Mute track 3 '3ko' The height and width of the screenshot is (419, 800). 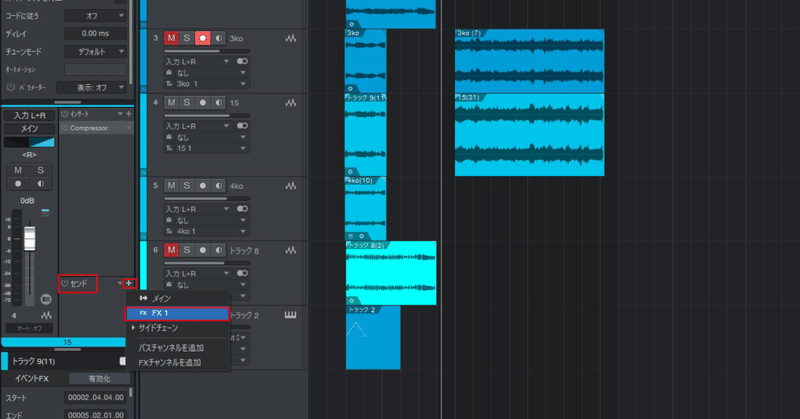coord(171,38)
